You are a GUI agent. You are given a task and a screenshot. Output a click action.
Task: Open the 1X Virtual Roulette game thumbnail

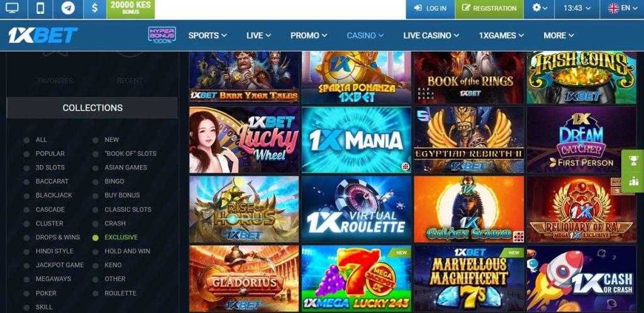pyautogui.click(x=357, y=209)
